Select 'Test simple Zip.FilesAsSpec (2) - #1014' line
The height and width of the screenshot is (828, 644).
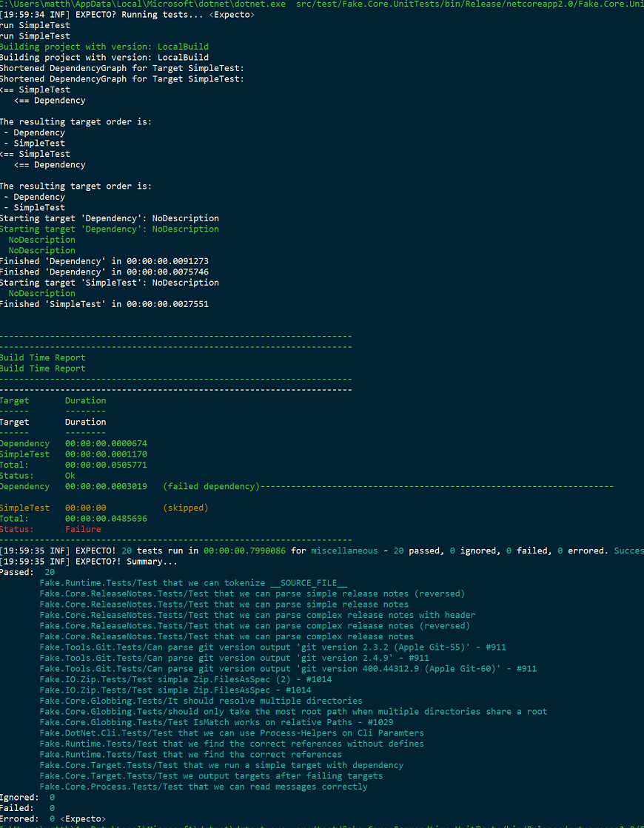click(x=186, y=679)
